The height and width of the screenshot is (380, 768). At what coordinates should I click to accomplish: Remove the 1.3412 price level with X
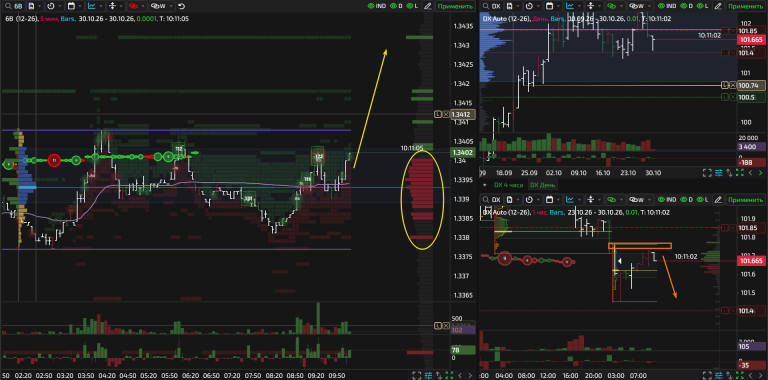coord(446,114)
